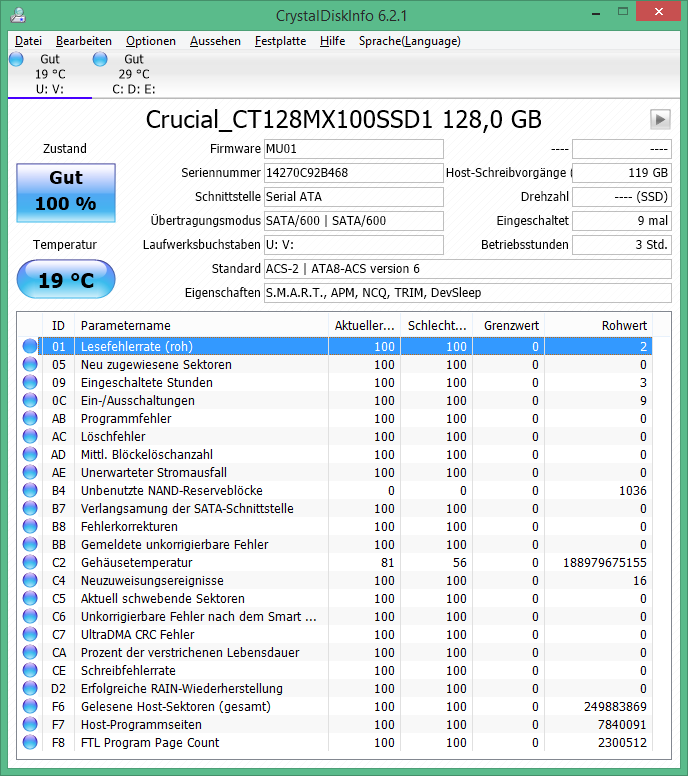The image size is (688, 776).
Task: Sort by the ID column header
Action: (58, 326)
